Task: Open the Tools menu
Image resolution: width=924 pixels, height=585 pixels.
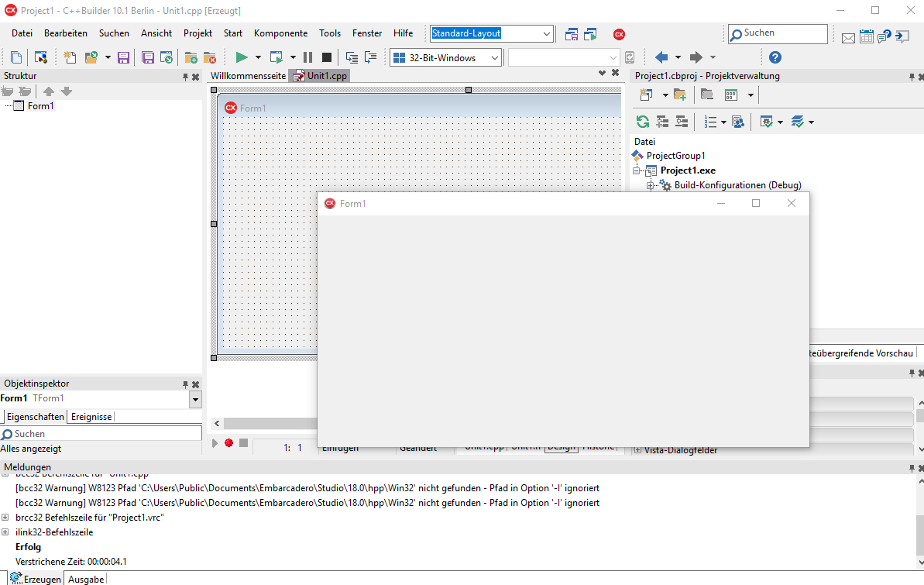Action: [x=330, y=33]
